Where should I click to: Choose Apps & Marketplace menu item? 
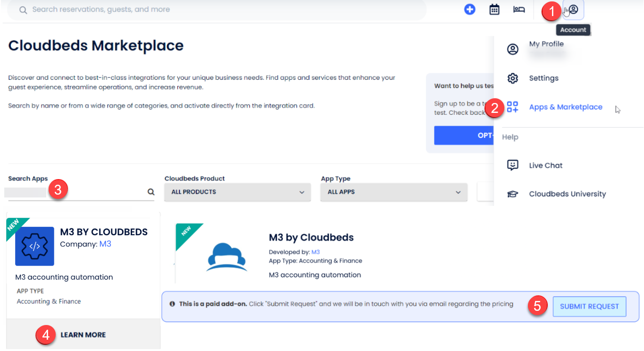565,107
